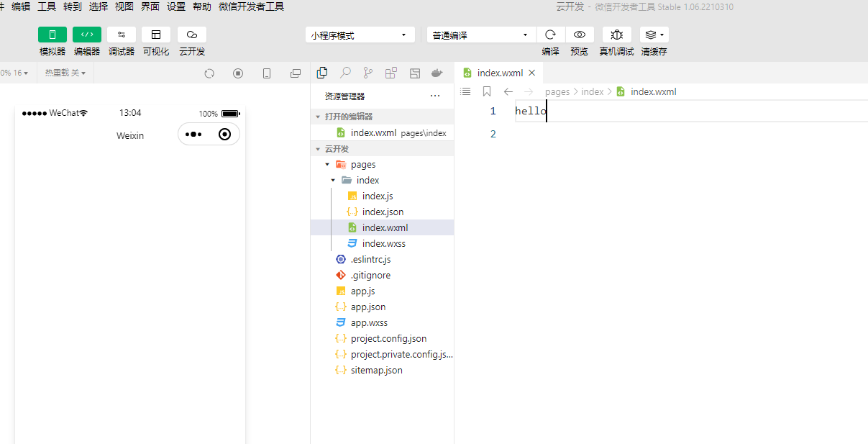Image resolution: width=868 pixels, height=444 pixels.
Task: Open the 设置 menu
Action: coord(176,6)
